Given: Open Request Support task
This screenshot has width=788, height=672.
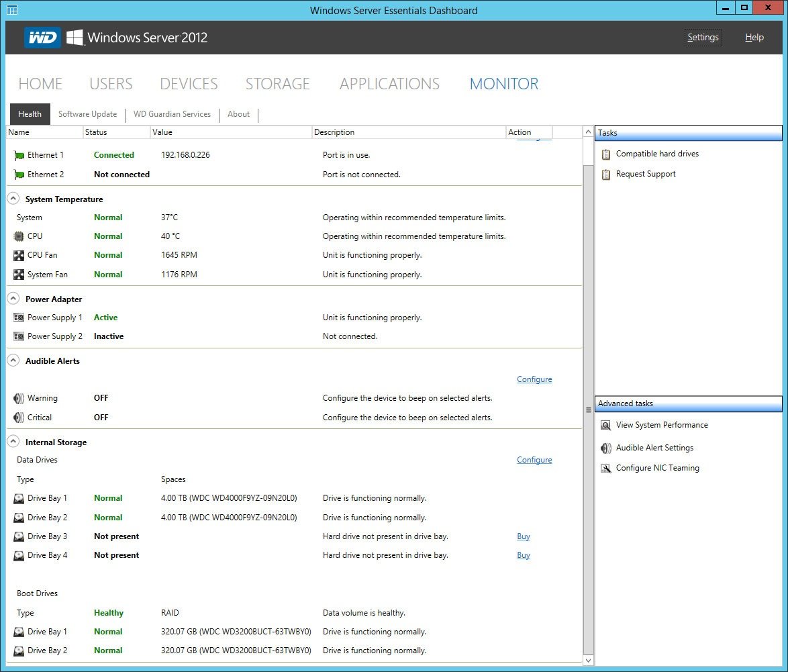Looking at the screenshot, I should coord(646,174).
